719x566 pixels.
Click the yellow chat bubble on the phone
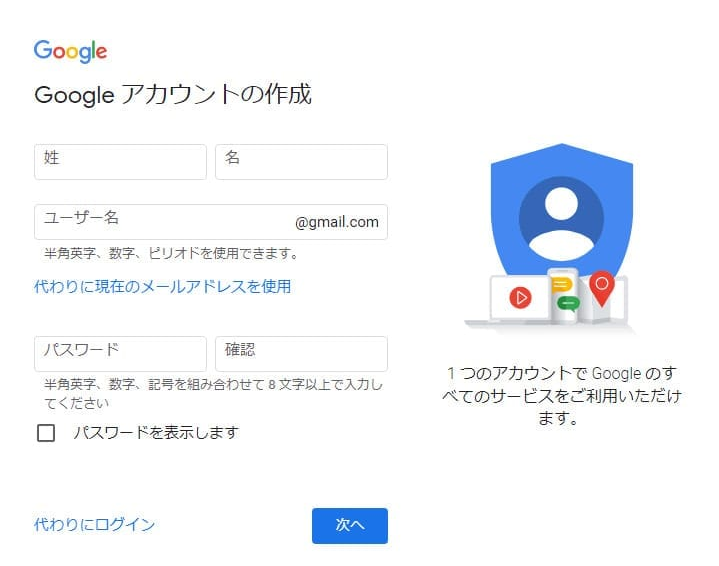(x=563, y=284)
